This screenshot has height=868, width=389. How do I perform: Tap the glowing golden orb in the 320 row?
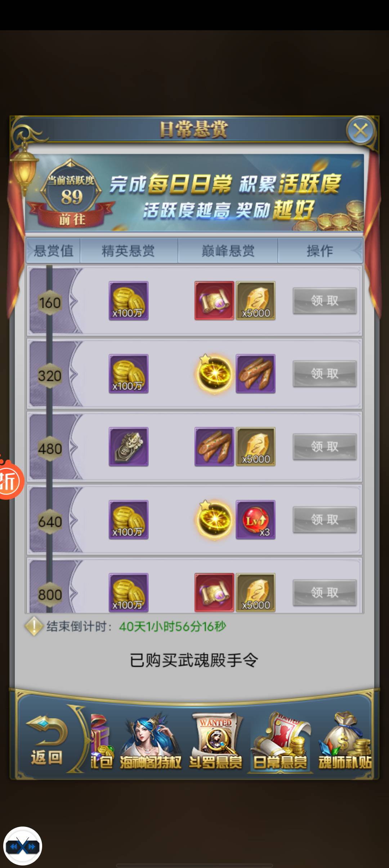[214, 373]
